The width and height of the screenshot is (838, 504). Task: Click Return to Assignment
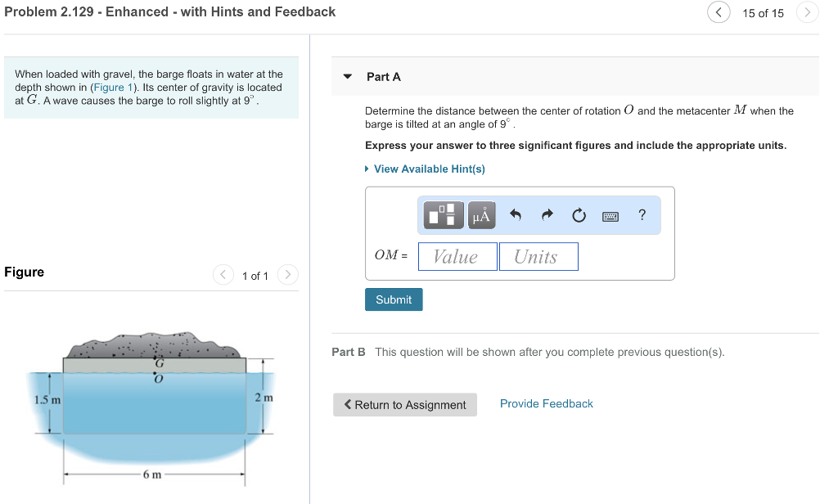[404, 404]
